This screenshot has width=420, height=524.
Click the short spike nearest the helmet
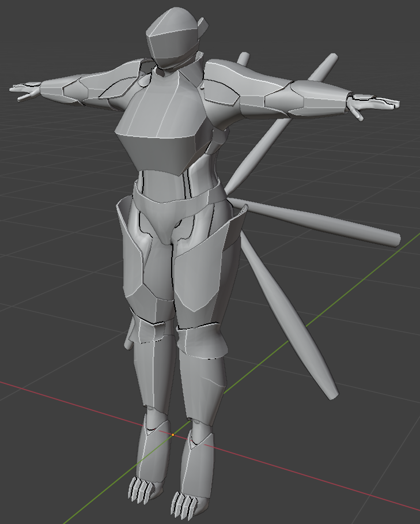244,59
